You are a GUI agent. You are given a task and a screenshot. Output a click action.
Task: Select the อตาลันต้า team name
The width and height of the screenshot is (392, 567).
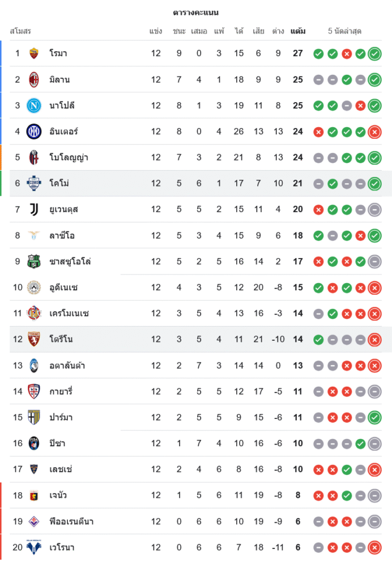click(x=67, y=366)
